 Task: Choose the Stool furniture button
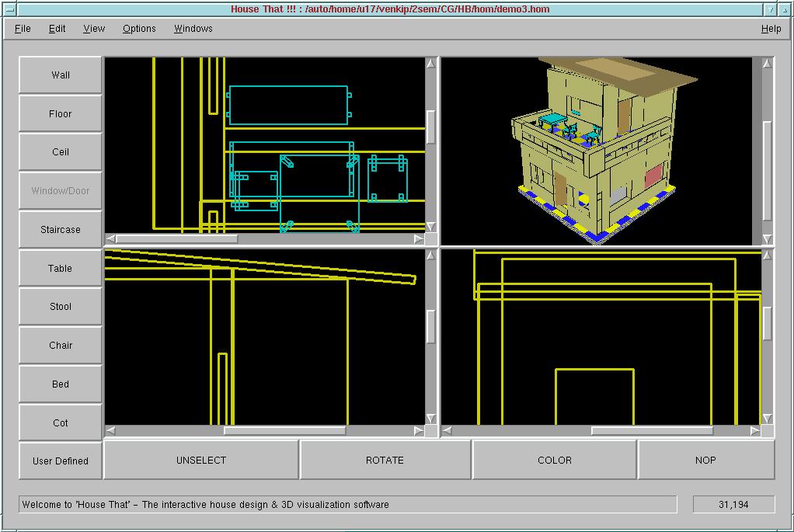click(x=61, y=306)
